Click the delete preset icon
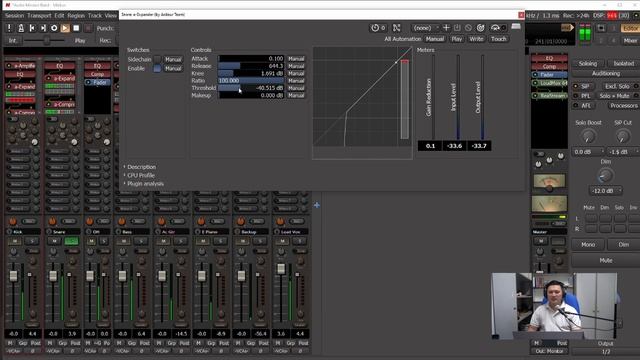 [x=468, y=28]
